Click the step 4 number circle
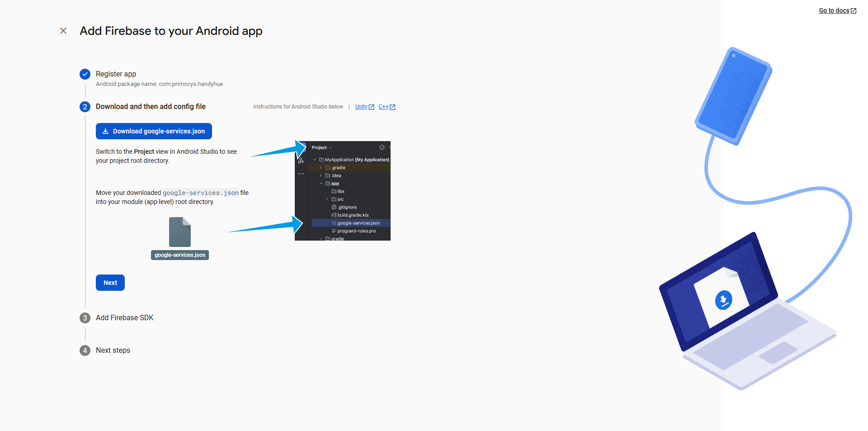 [x=85, y=350]
